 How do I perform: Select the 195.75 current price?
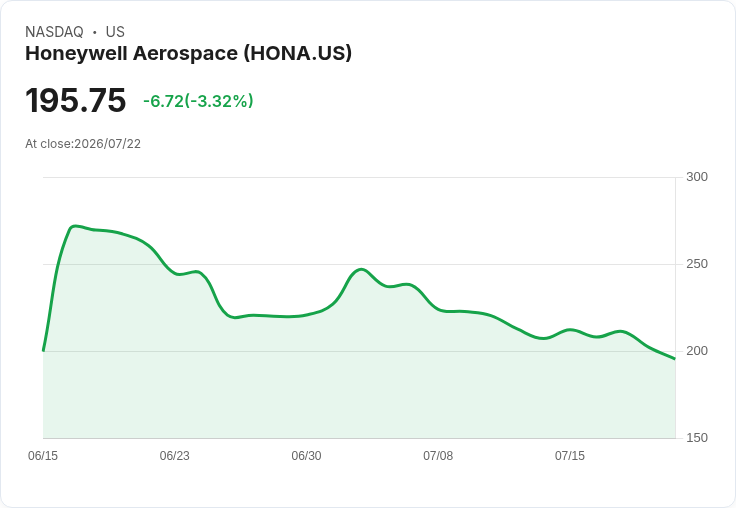click(x=76, y=100)
